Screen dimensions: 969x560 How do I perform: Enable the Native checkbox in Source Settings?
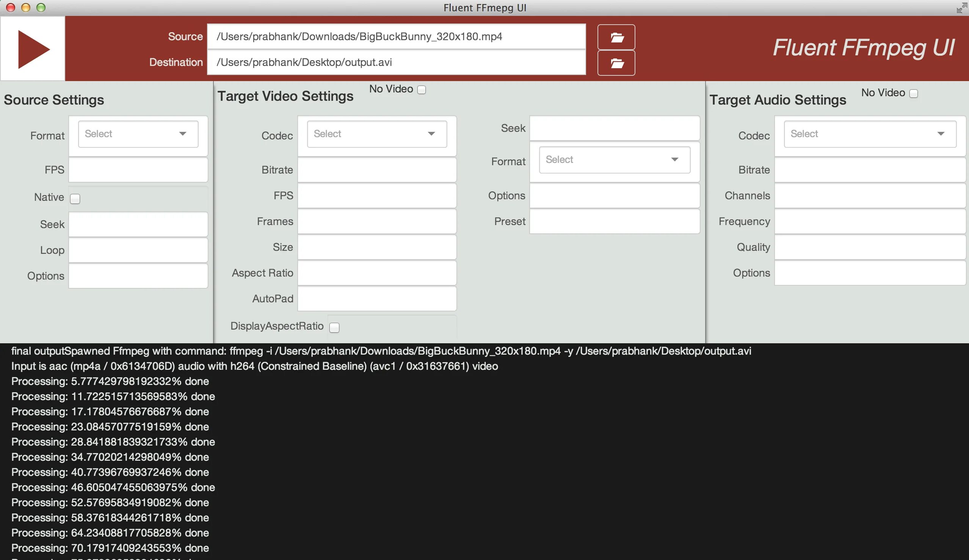(x=75, y=199)
